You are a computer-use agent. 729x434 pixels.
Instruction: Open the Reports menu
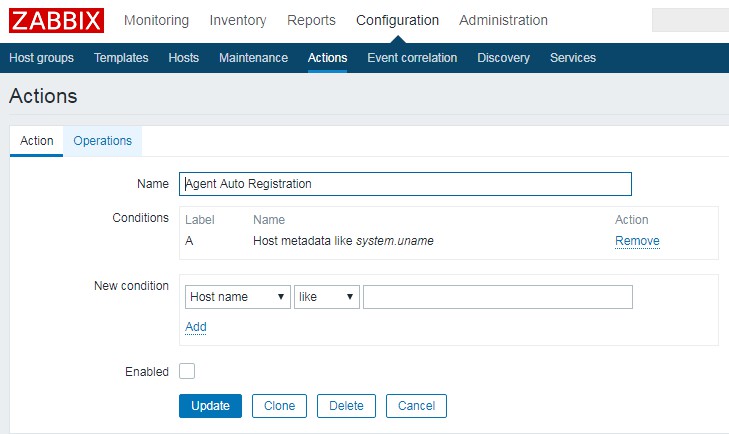point(311,20)
